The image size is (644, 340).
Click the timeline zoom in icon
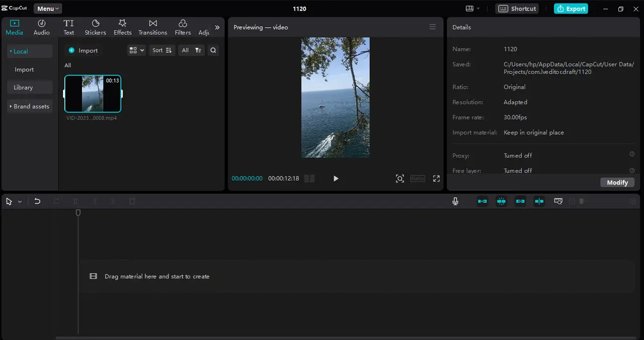click(x=633, y=201)
